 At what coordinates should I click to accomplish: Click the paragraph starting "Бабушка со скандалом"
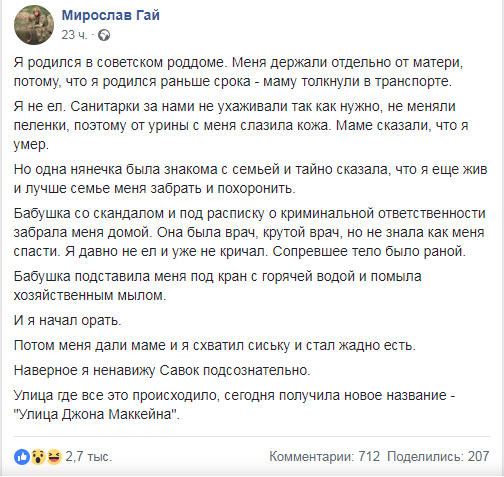[x=249, y=232]
